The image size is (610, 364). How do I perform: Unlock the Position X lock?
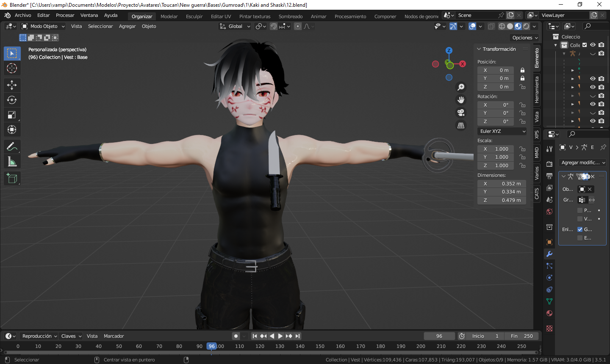pos(522,70)
